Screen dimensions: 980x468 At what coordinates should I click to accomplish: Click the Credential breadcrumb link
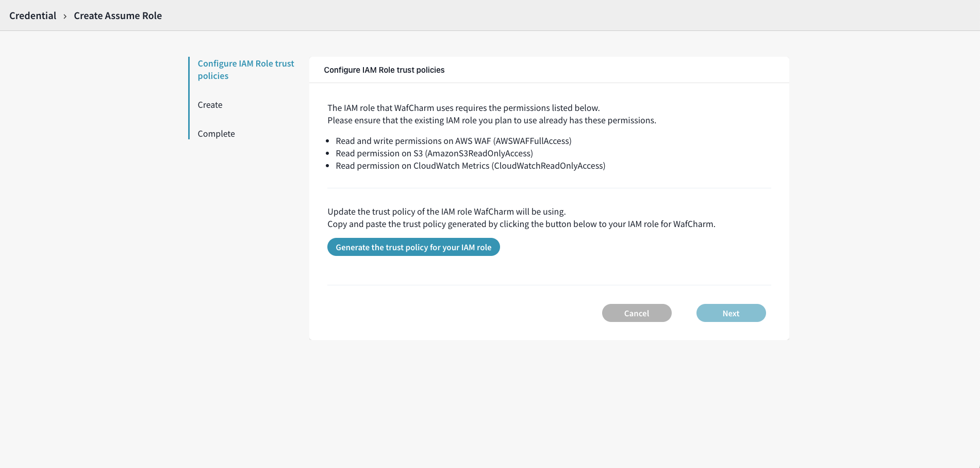pos(32,15)
